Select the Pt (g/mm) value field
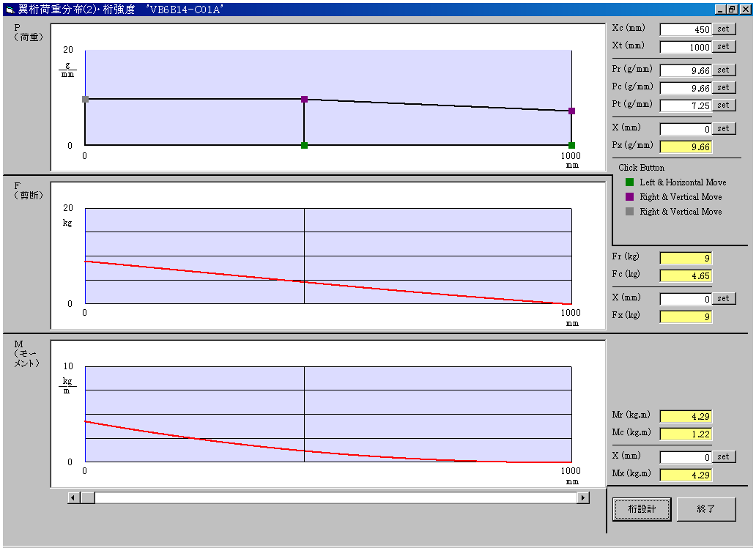The image size is (756, 548). pyautogui.click(x=686, y=106)
